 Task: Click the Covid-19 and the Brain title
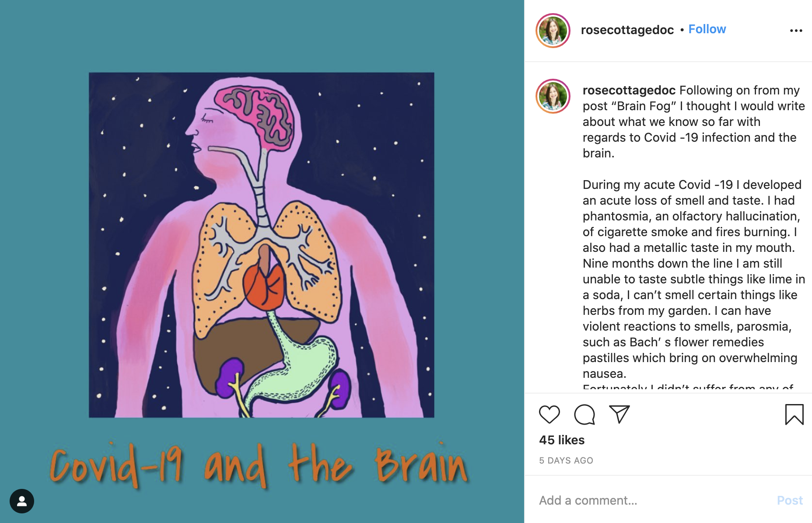click(x=259, y=465)
